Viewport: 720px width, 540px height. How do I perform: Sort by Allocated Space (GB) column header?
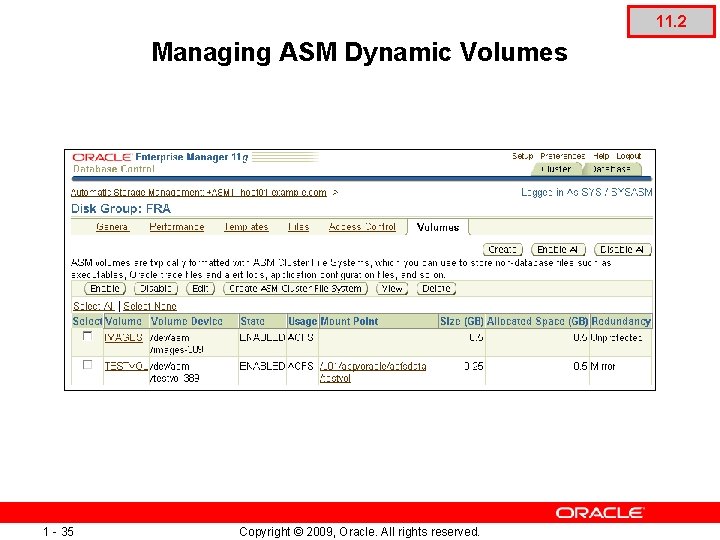coord(537,321)
